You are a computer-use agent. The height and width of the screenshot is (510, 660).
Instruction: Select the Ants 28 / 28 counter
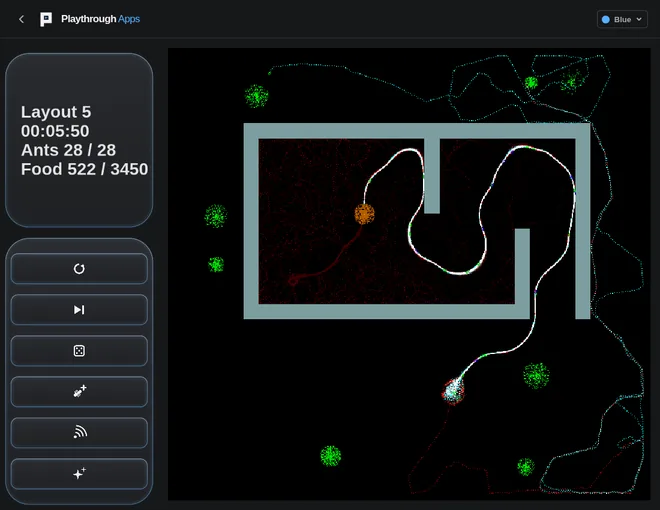(68, 150)
